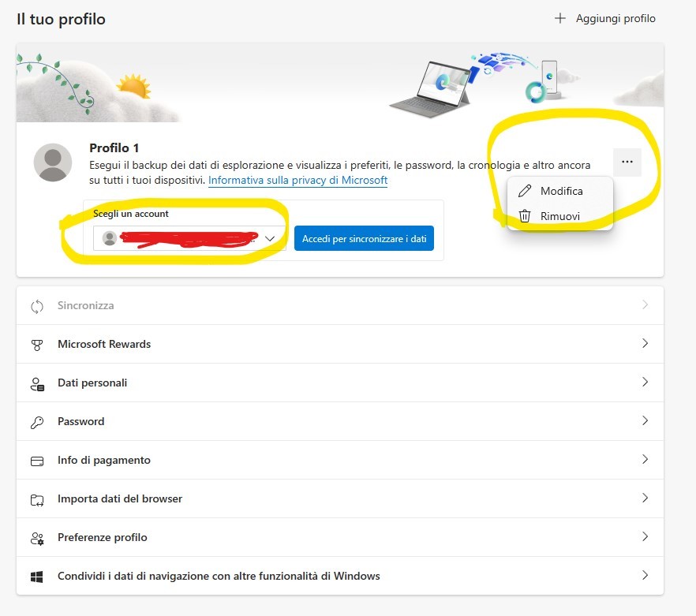Viewport: 696px width, 616px height.
Task: Click the Preferenze profilo gear-people icon
Action: tap(37, 539)
